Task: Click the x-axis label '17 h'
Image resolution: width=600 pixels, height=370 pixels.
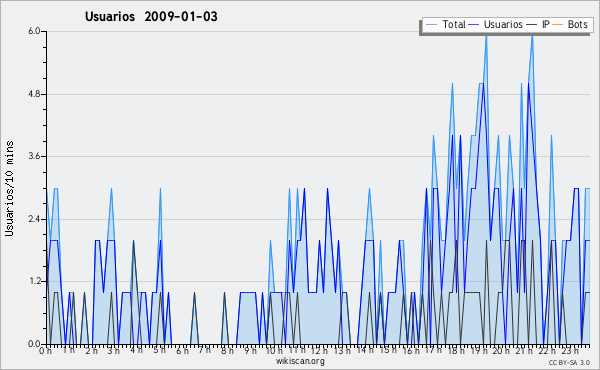Action: (x=433, y=350)
